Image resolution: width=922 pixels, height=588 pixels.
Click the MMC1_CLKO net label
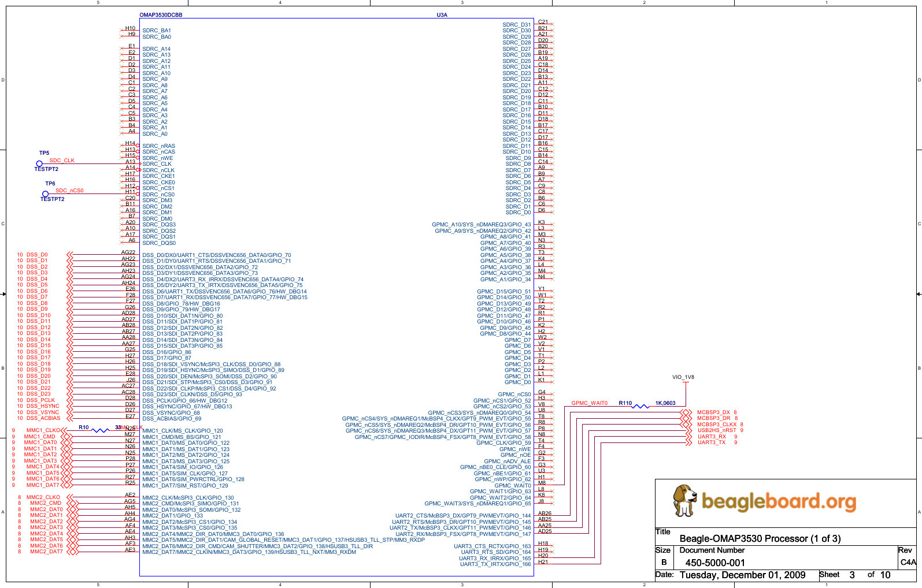pyautogui.click(x=43, y=430)
